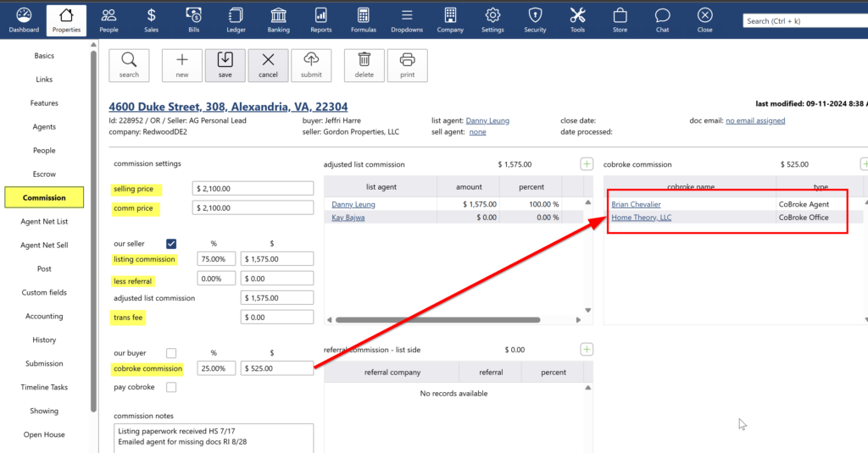Viewport: 868px width, 453px height.
Task: Open the Company section
Action: (450, 20)
